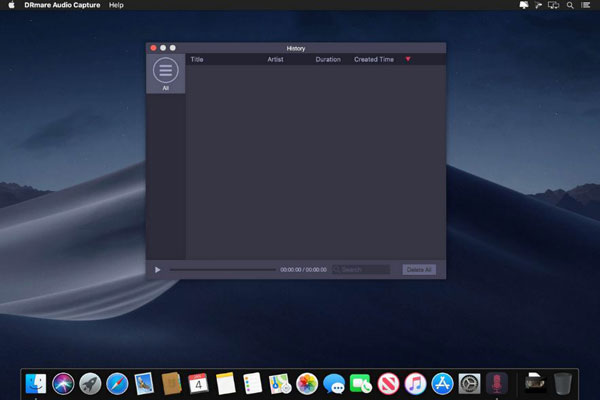600x400 pixels.
Task: Click DRmare Audio Capture microphone dock icon
Action: pyautogui.click(x=497, y=383)
